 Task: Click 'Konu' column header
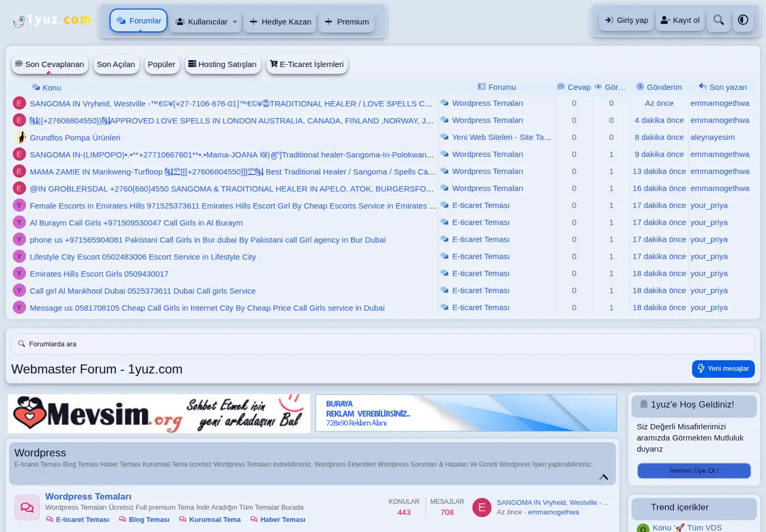[52, 88]
